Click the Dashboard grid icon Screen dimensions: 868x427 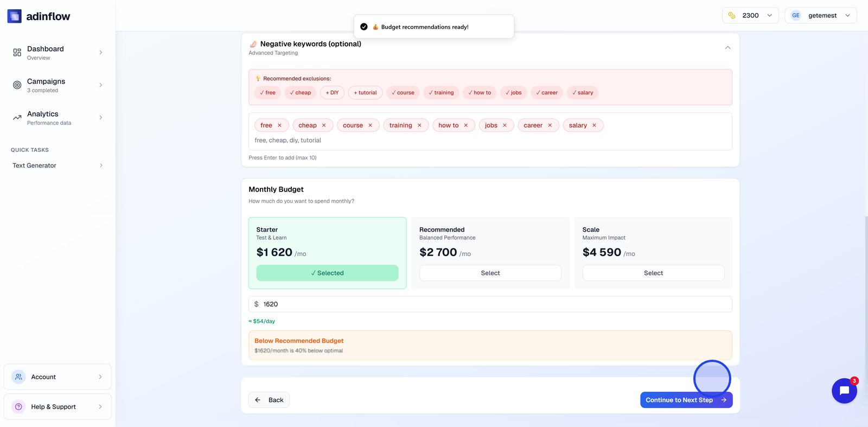pos(17,53)
